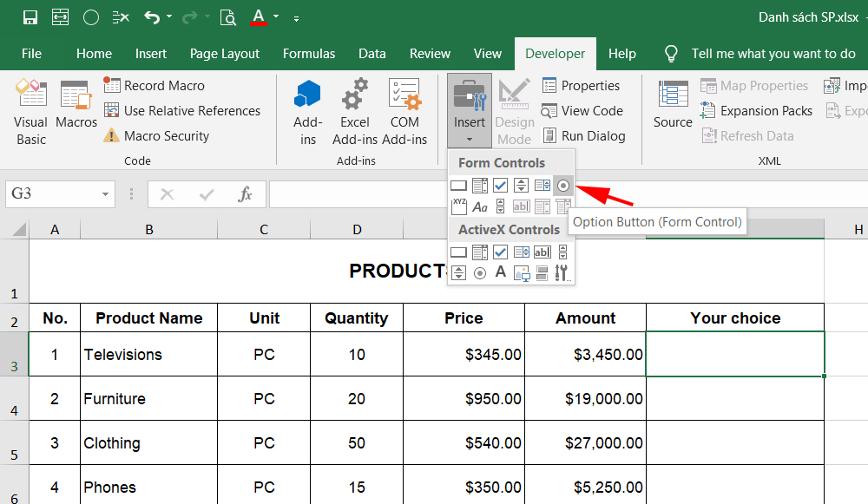Open COM Add-ins

404,112
